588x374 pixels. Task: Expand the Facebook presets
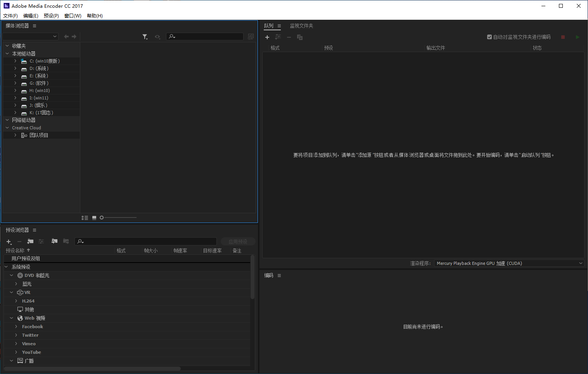[x=16, y=327]
